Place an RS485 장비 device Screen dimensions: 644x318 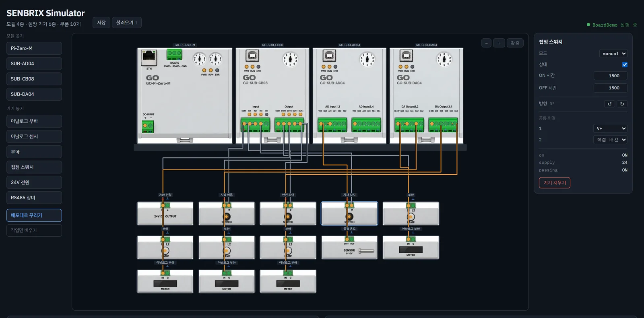pos(34,198)
